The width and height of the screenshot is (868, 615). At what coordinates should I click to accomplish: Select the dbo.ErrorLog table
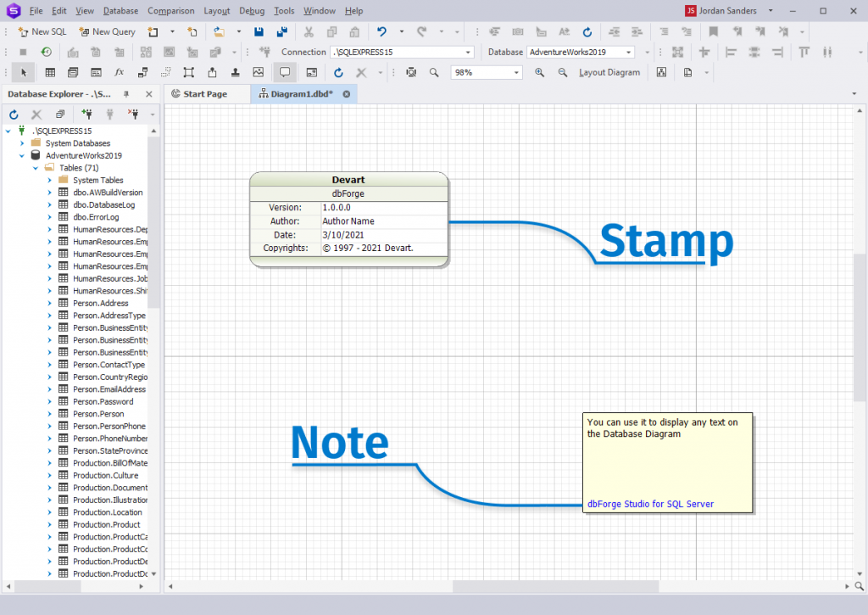[96, 217]
